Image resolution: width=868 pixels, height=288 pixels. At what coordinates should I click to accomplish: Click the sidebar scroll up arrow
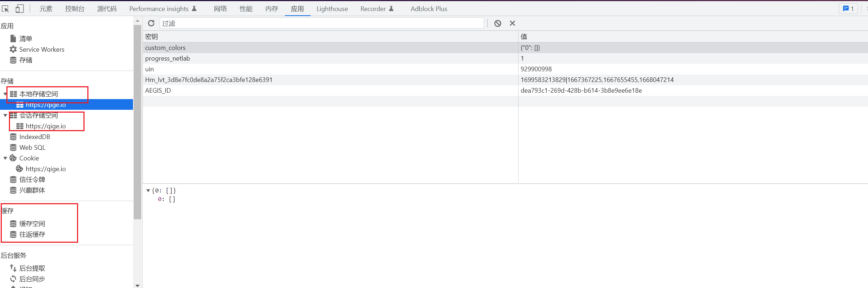(138, 21)
